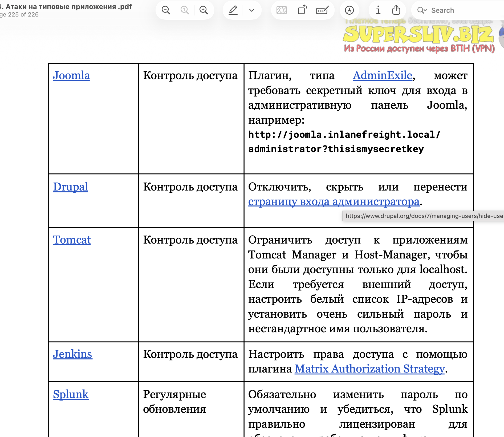The height and width of the screenshot is (437, 504).
Task: Click the Splunk hyperlink
Action: (71, 394)
